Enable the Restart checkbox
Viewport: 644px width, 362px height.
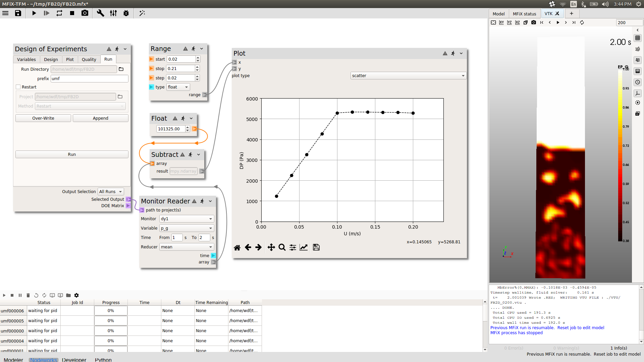(18, 87)
